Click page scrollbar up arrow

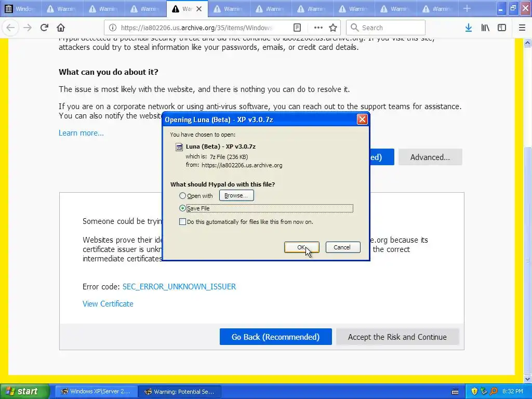tap(528, 43)
